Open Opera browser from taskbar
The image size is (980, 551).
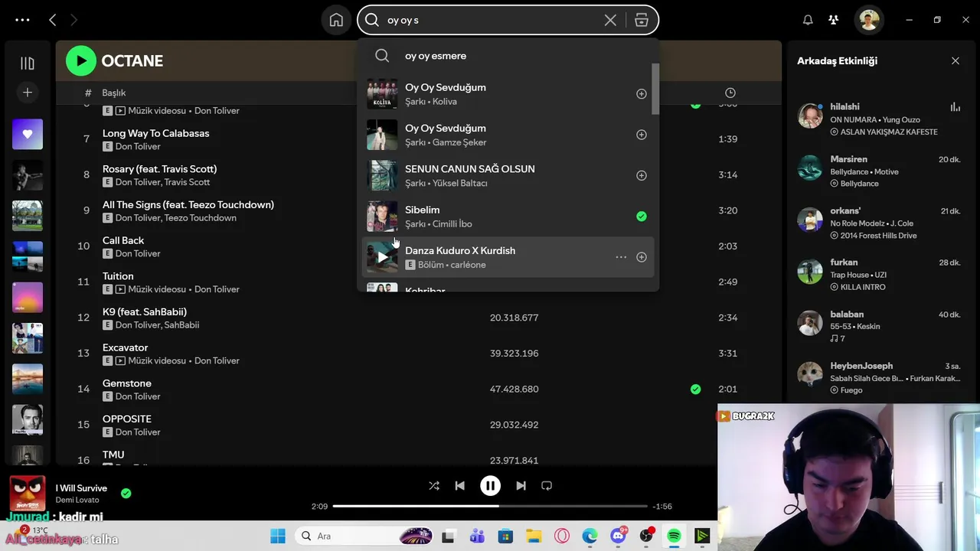[x=562, y=536]
